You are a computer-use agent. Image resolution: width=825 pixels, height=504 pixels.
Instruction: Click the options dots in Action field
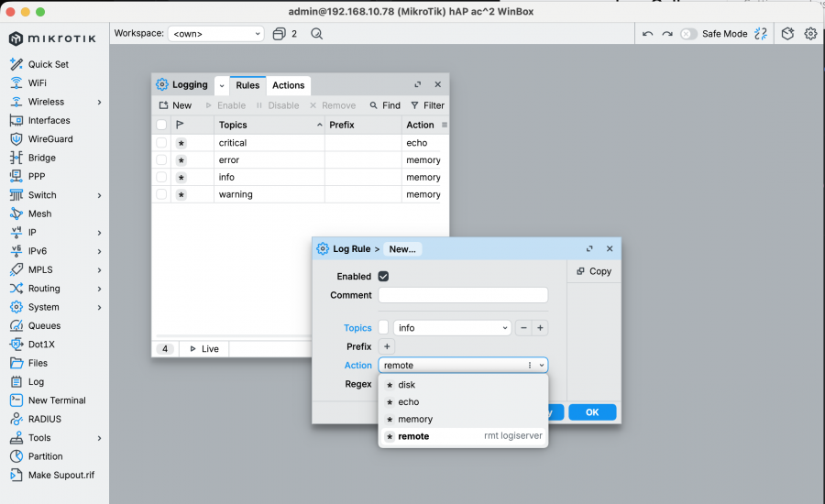[x=529, y=365]
